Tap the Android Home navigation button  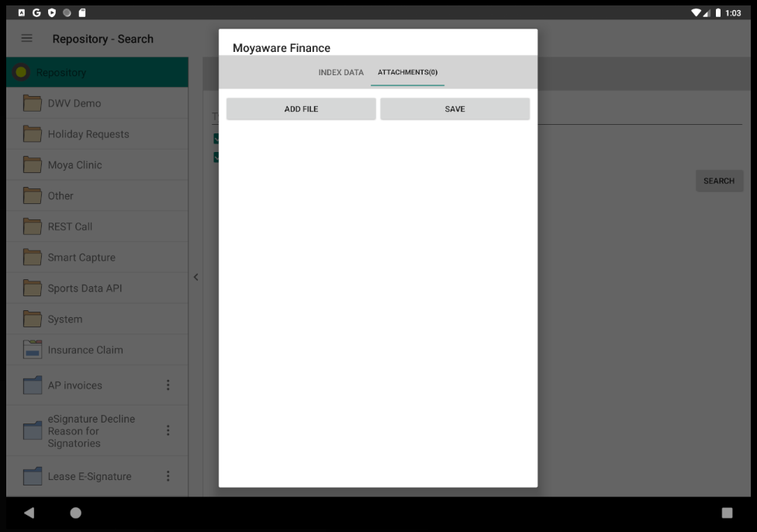click(75, 513)
